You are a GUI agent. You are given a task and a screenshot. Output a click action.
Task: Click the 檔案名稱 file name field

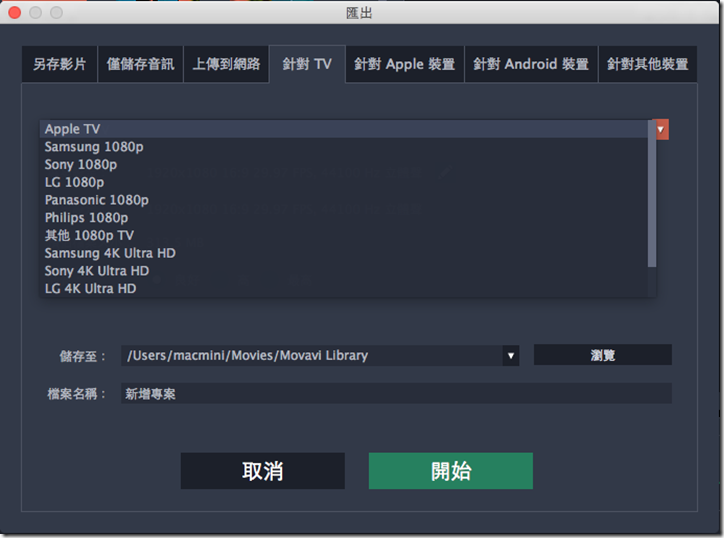(x=396, y=393)
